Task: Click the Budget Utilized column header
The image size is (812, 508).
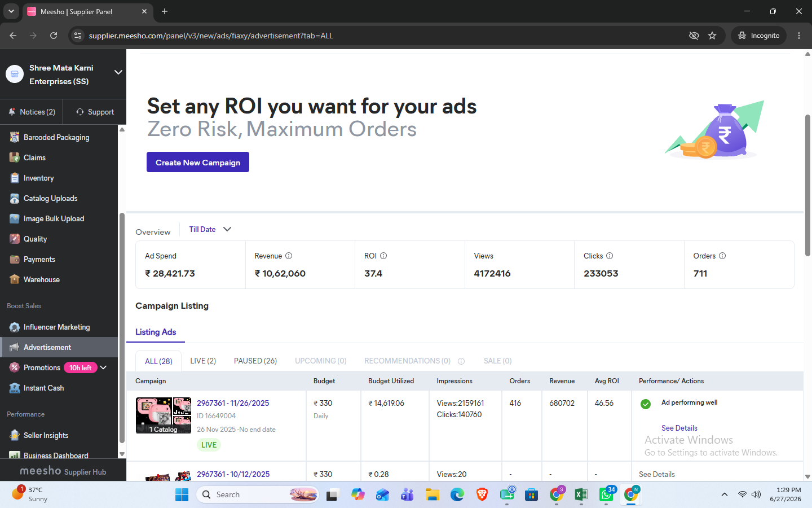Action: [391, 381]
